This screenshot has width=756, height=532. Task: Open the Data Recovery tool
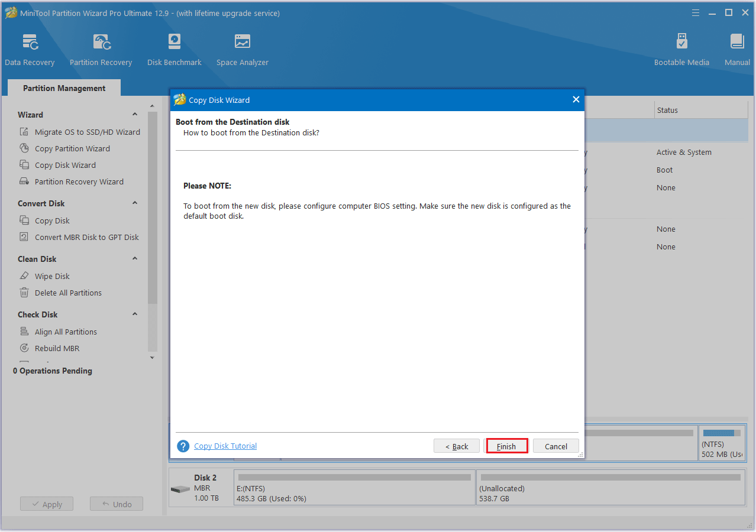click(30, 48)
